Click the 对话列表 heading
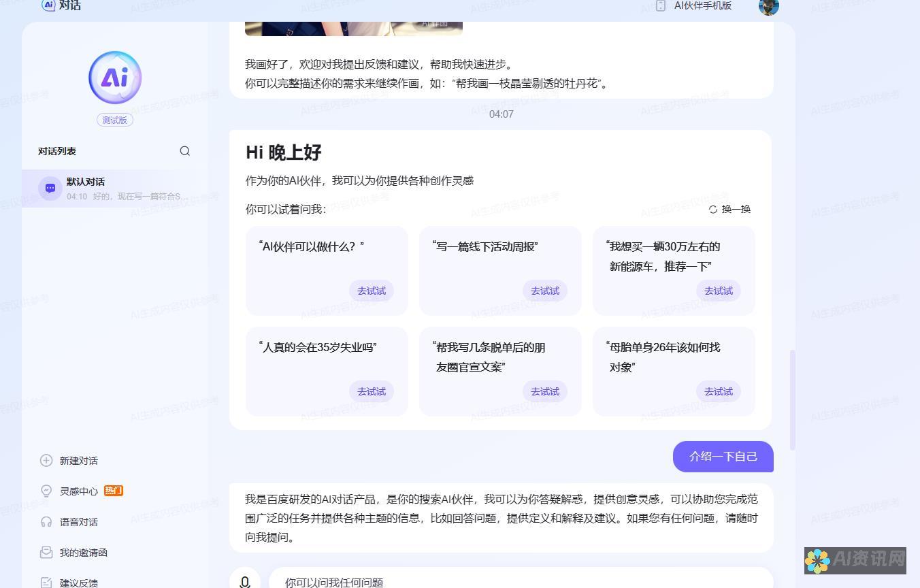Image resolution: width=920 pixels, height=588 pixels. pos(57,151)
